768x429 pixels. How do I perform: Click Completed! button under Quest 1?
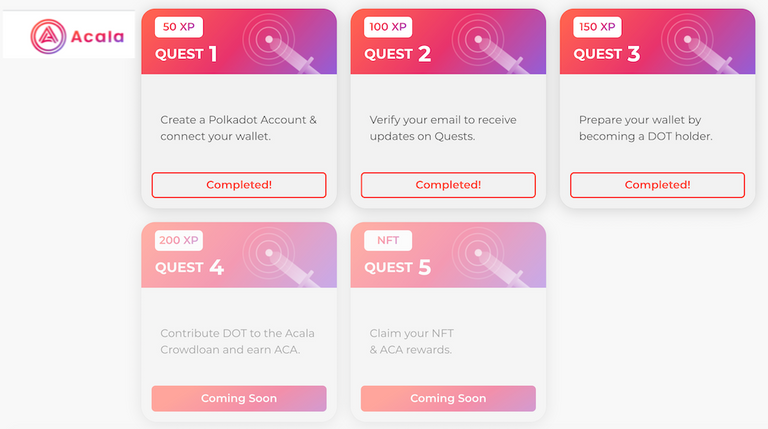[239, 185]
